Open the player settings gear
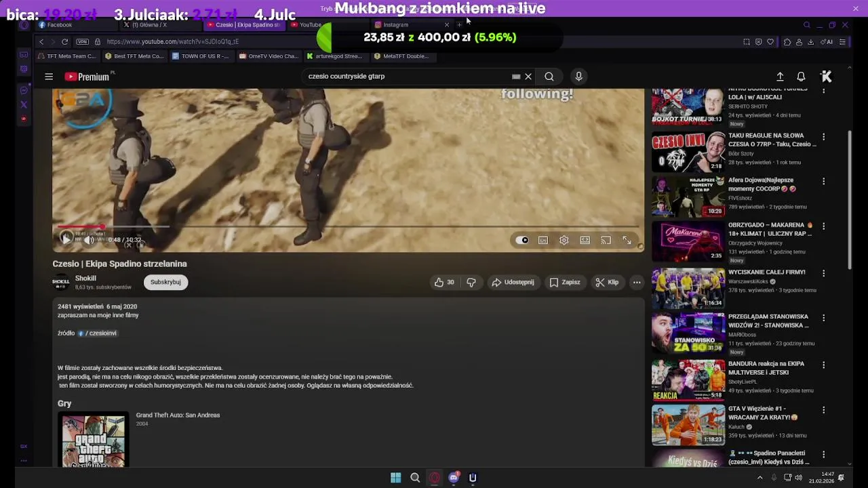 tap(564, 240)
